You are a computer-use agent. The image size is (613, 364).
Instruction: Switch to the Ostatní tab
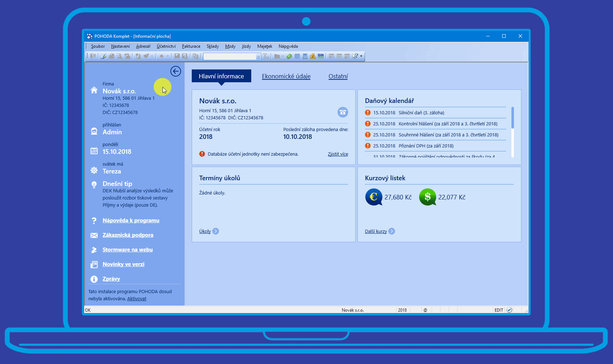click(x=338, y=76)
